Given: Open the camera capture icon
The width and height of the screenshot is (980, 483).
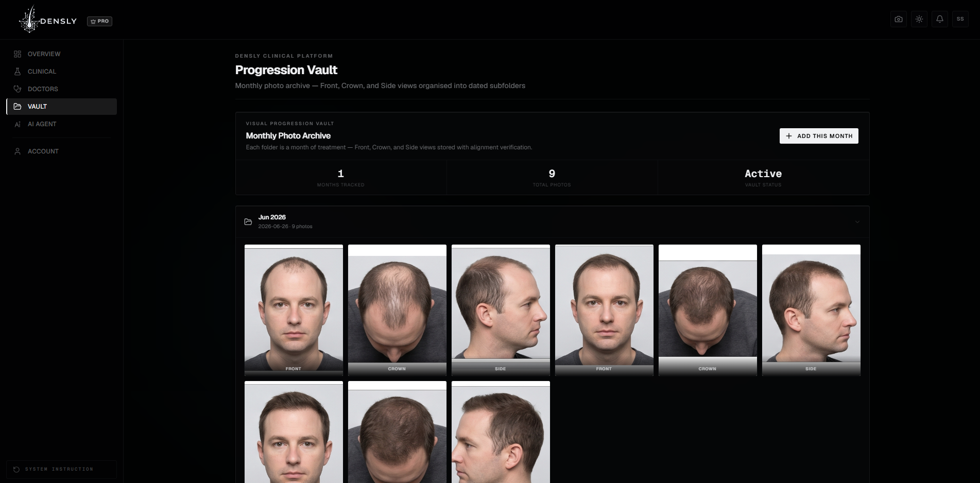Looking at the screenshot, I should 899,19.
